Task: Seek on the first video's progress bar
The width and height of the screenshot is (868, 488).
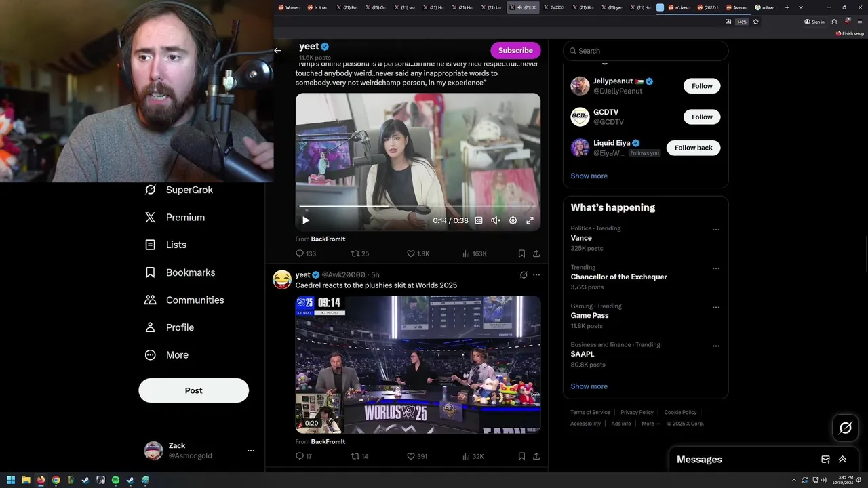Action: click(x=416, y=206)
